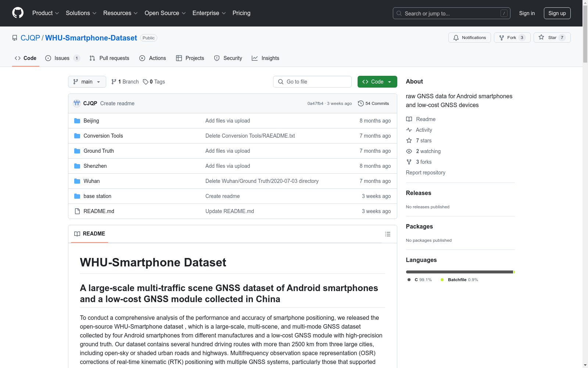Open the Beijing folder icon
588x368 pixels.
click(x=77, y=120)
